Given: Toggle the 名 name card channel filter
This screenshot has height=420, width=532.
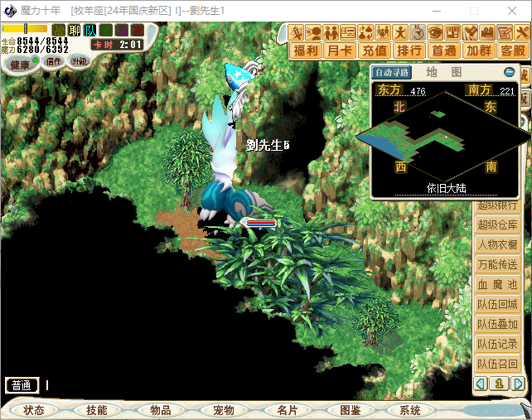Looking at the screenshot, I should click(x=106, y=30).
